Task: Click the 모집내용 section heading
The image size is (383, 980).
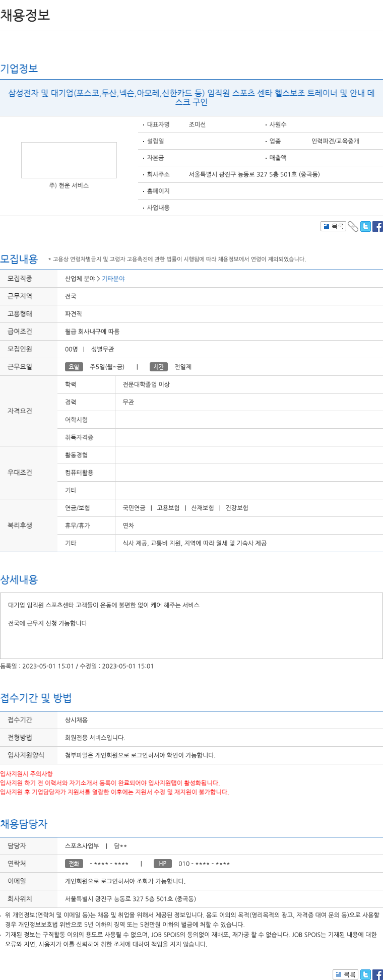Action: tap(19, 259)
